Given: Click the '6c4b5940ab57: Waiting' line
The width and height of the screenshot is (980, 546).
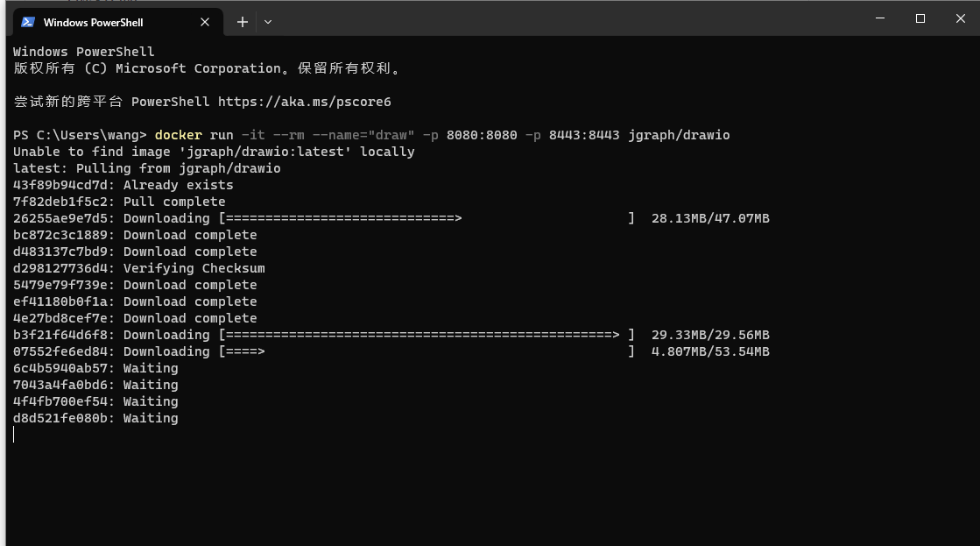Looking at the screenshot, I should [95, 368].
